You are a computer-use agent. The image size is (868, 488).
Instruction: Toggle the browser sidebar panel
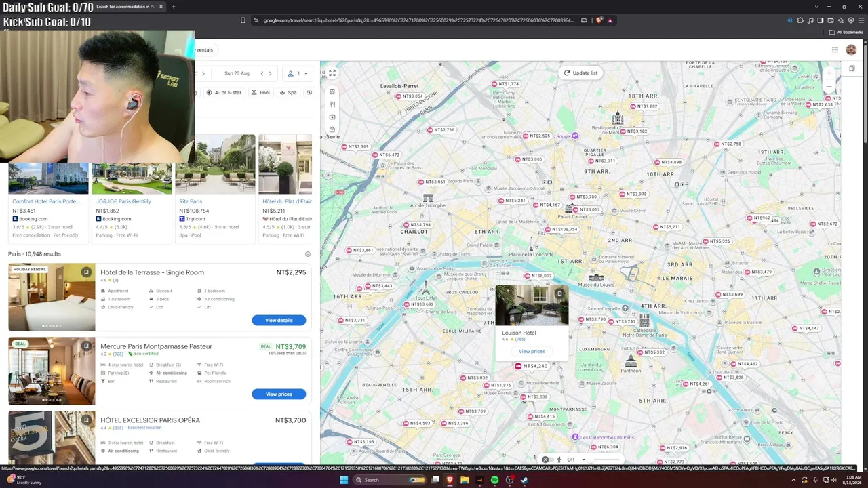pyautogui.click(x=821, y=20)
